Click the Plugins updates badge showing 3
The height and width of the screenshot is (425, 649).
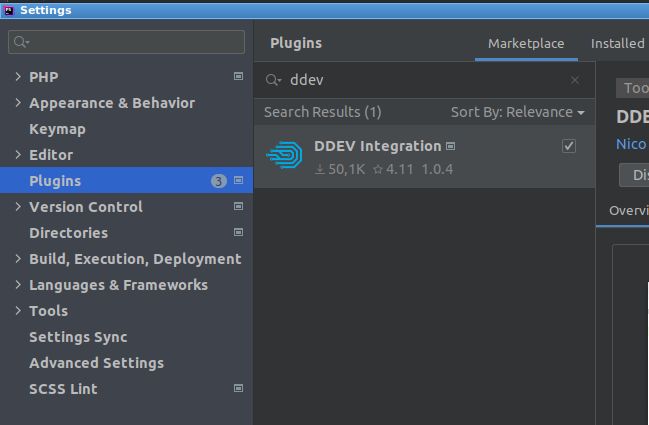[219, 181]
